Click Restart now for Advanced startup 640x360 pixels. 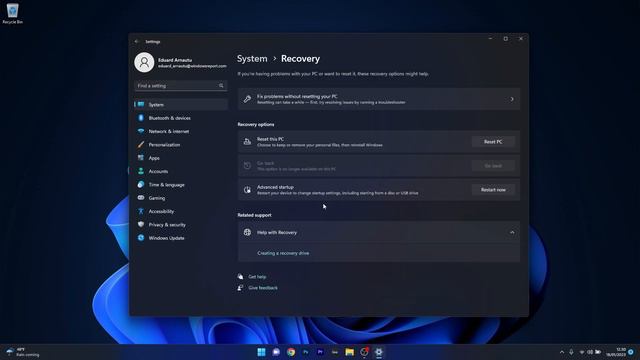point(493,190)
